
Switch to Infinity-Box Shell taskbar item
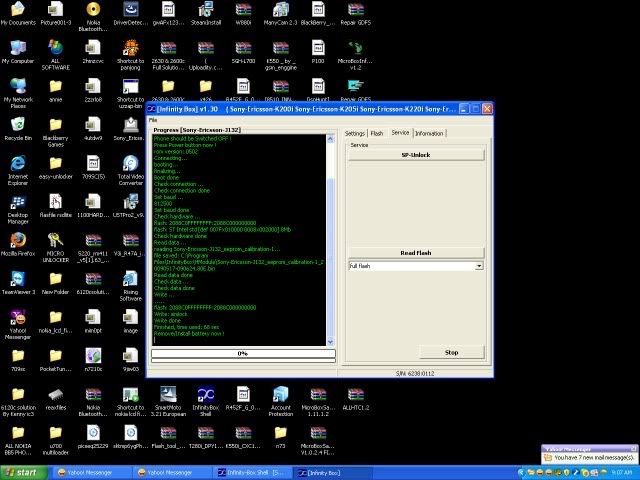253,473
